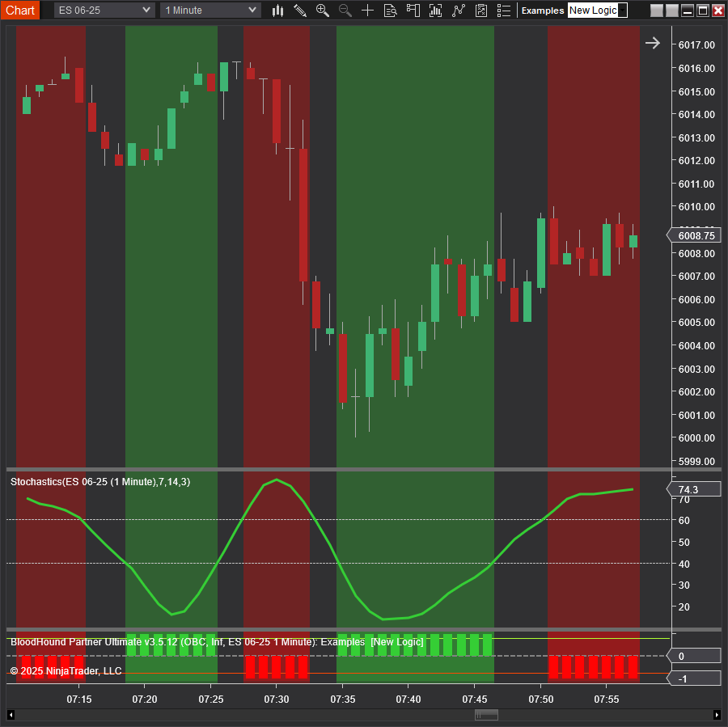Open the Indicators icon
Screen dimensions: 728x727
tap(436, 11)
